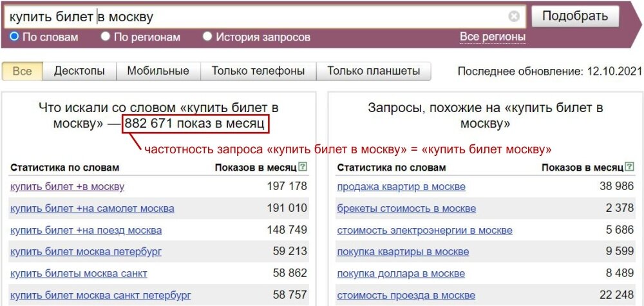This screenshot has width=644, height=306.
Task: Switch to the "Только телефоны" tab
Action: click(258, 71)
